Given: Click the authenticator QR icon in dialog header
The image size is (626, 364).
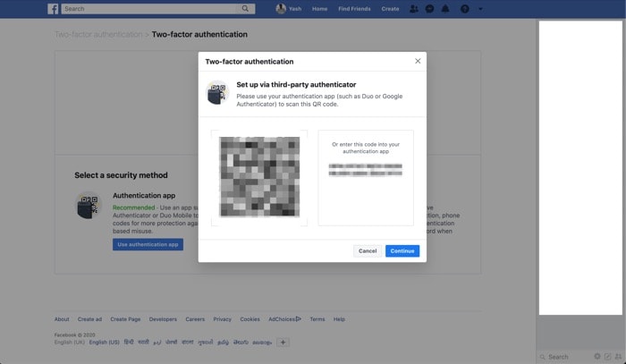Looking at the screenshot, I should [x=217, y=92].
